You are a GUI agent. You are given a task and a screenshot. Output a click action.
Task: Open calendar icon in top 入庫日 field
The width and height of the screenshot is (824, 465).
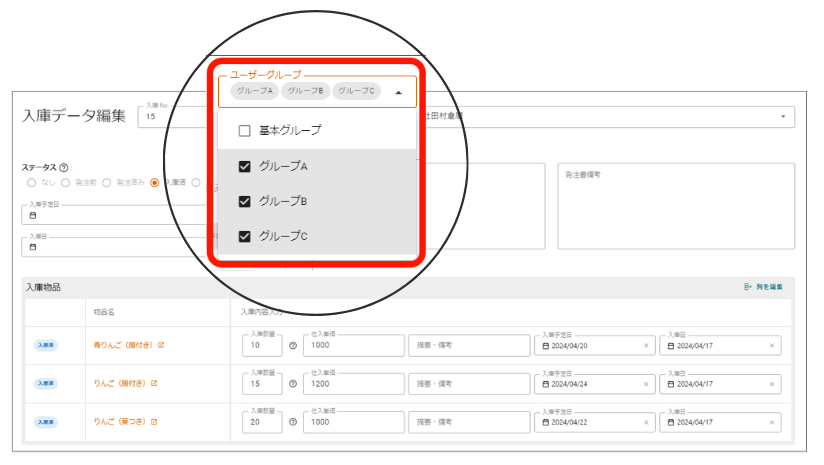[x=33, y=247]
